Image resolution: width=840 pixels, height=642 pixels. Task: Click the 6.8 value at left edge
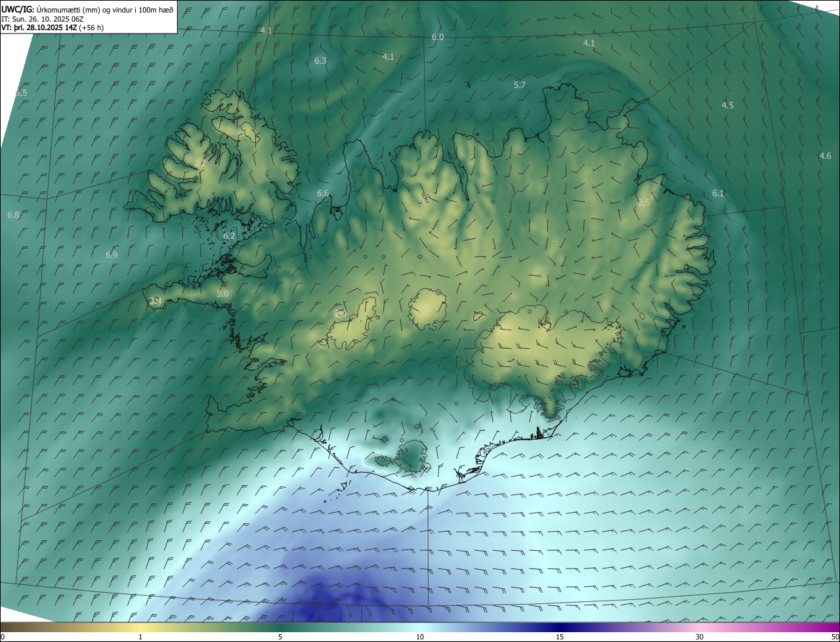tap(13, 215)
